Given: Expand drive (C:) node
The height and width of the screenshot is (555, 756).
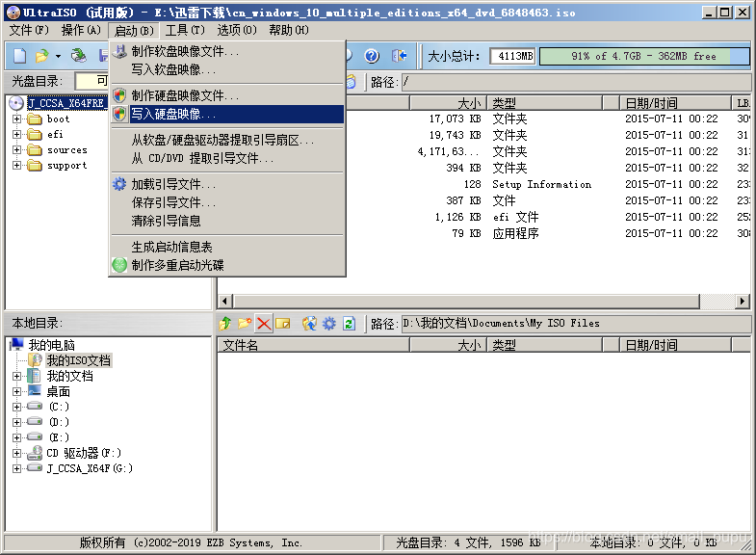Looking at the screenshot, I should click(x=17, y=407).
